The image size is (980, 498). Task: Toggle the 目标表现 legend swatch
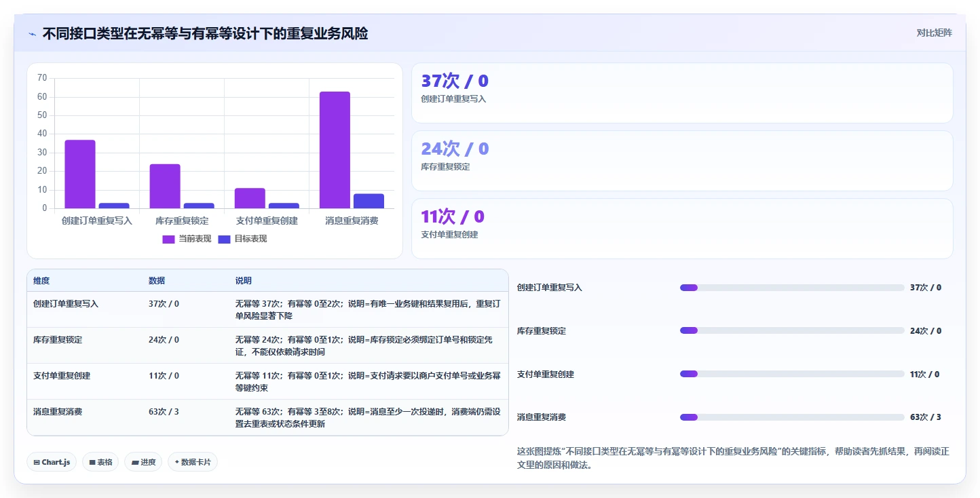pos(224,239)
